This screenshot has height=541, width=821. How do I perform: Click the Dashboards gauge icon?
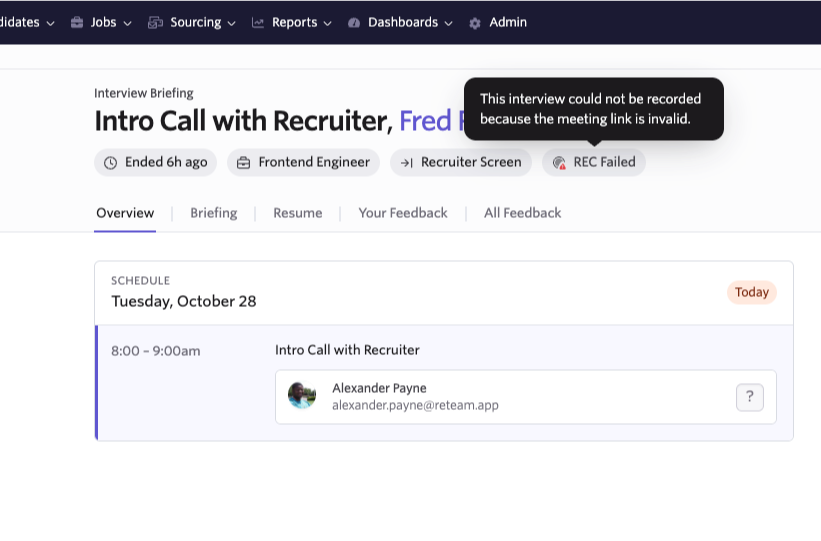pyautogui.click(x=354, y=23)
